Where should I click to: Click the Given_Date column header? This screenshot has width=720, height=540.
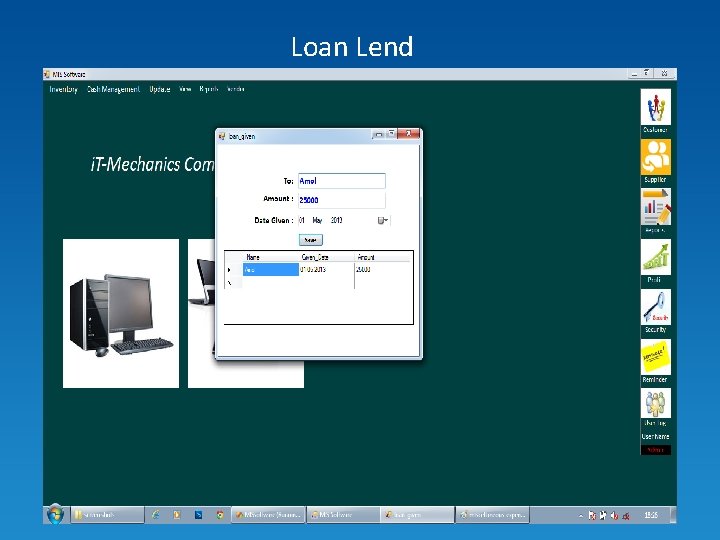tap(326, 257)
